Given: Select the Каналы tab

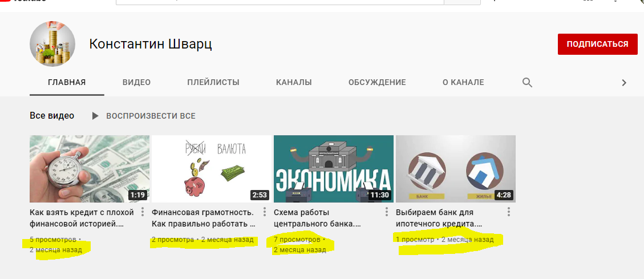Looking at the screenshot, I should coord(294,83).
